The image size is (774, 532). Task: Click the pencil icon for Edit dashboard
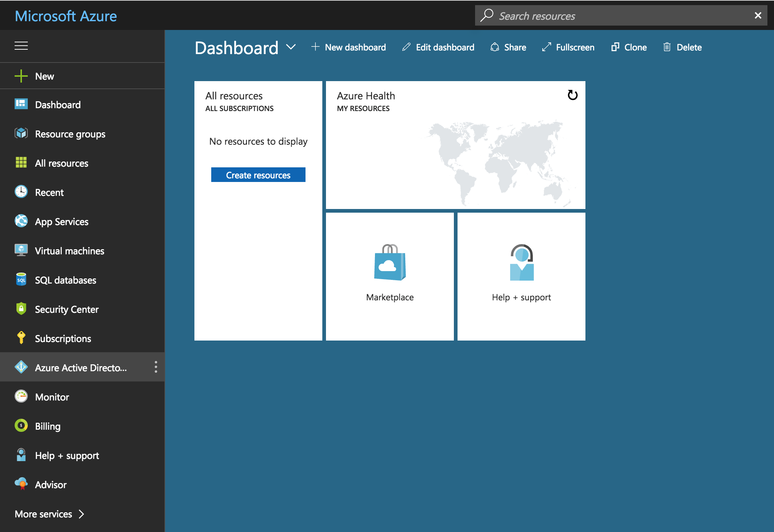406,47
